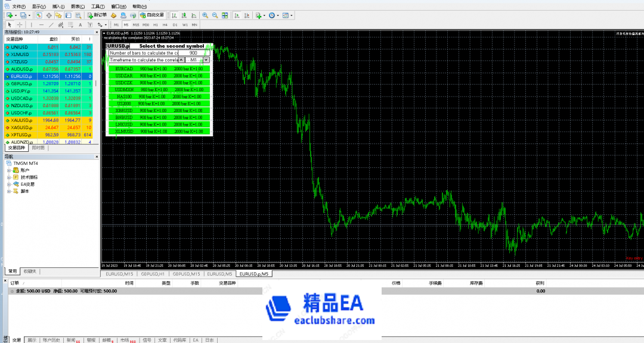The image size is (644, 343).
Task: Expand the EA交易 tree node
Action: tap(9, 185)
